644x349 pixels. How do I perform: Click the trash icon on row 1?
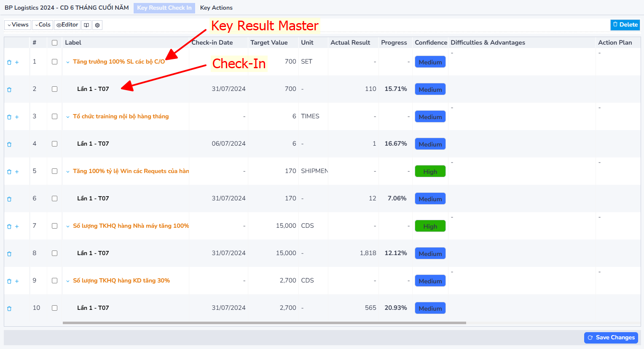coord(9,62)
